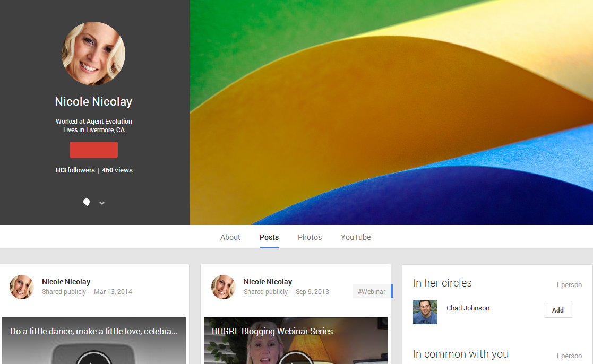Screen dimensions: 593x364
Task: Switch to the About tab
Action: click(230, 237)
